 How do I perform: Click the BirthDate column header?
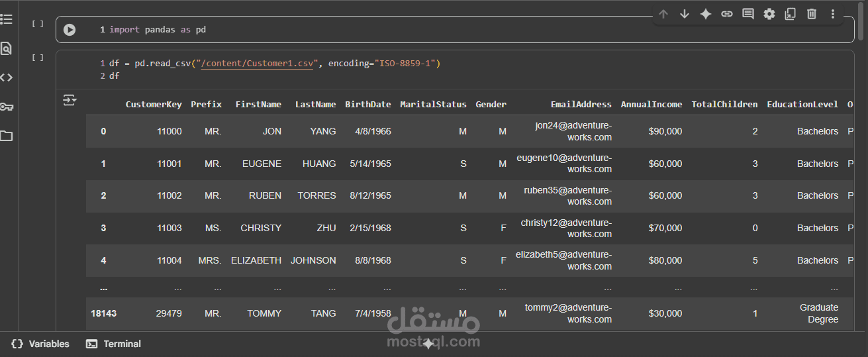(368, 105)
